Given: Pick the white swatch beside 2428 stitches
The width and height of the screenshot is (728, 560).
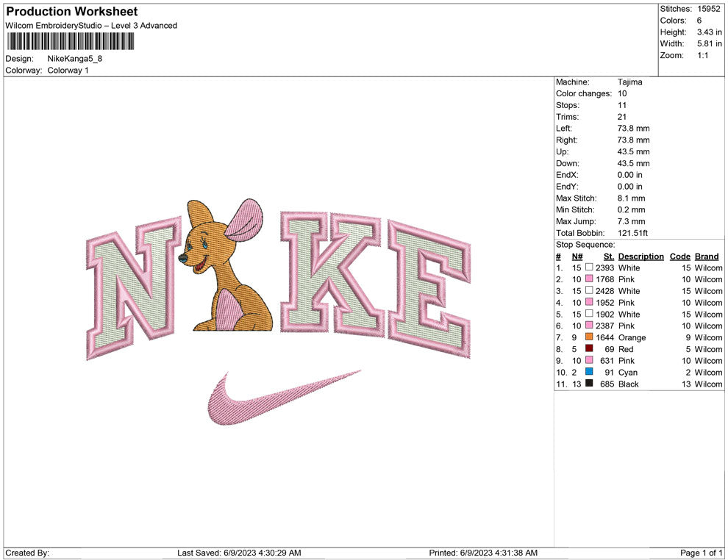Looking at the screenshot, I should 589,290.
